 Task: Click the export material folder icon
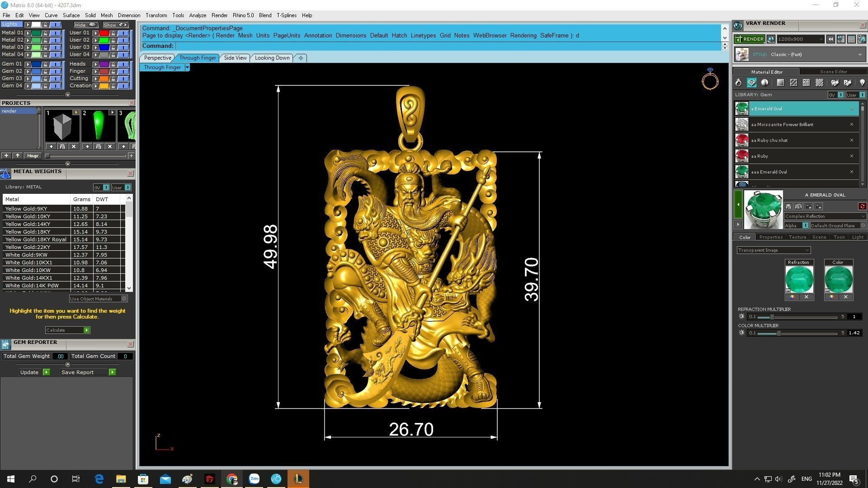(808, 206)
